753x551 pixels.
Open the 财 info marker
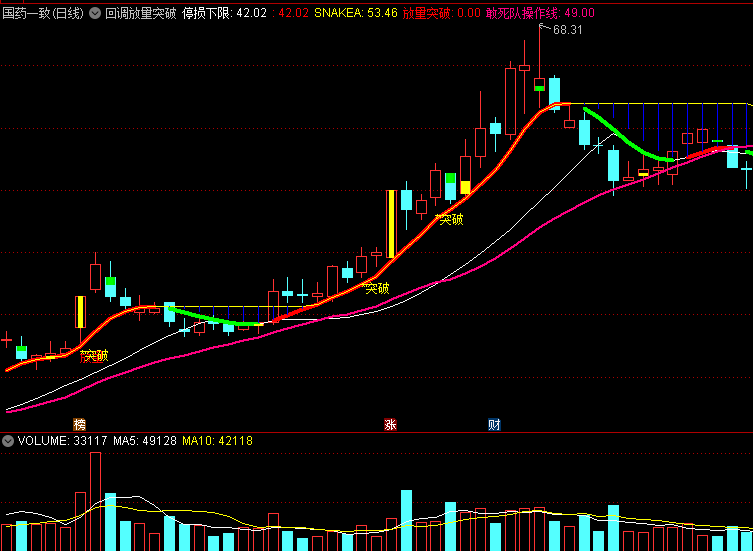coord(494,425)
